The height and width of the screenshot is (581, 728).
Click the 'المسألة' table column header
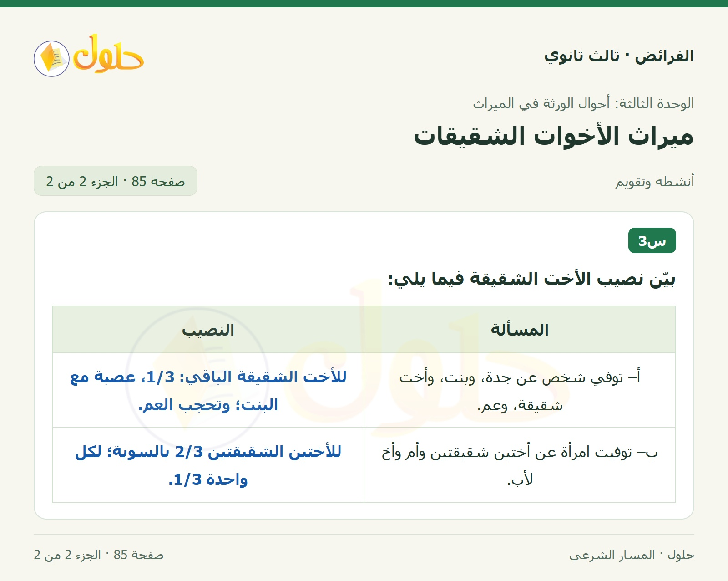pyautogui.click(x=520, y=330)
